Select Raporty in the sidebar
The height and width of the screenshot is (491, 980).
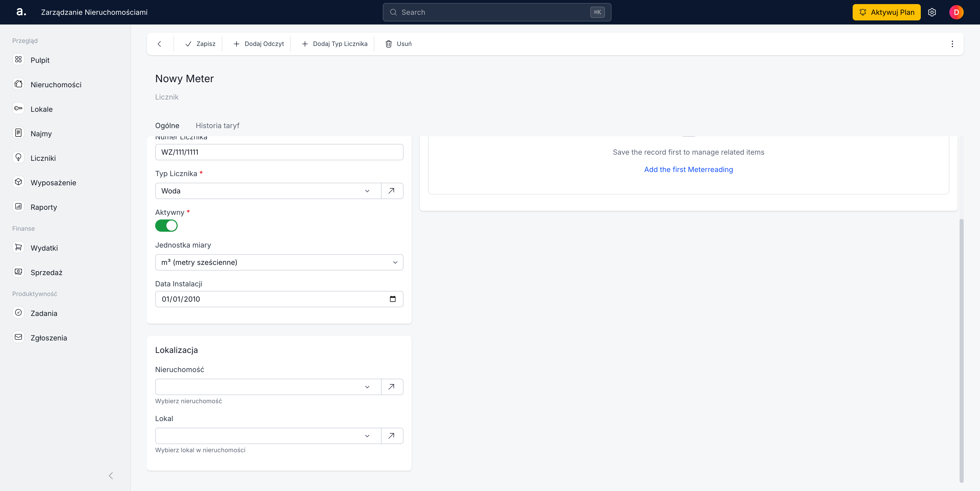pyautogui.click(x=44, y=207)
